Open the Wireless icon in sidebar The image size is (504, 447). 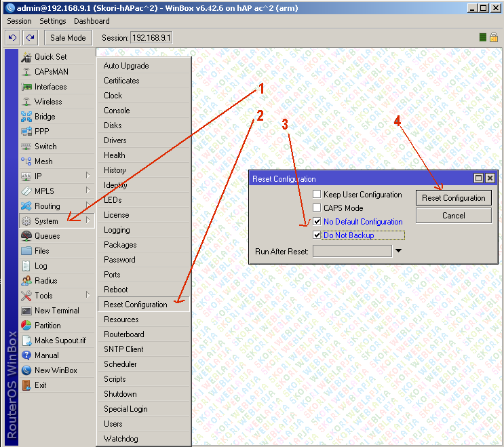coord(26,102)
